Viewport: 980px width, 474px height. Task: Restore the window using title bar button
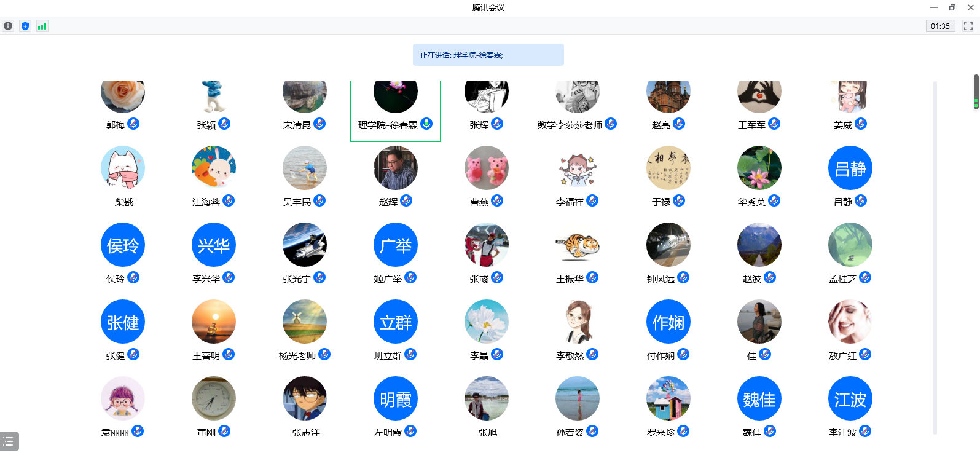[x=952, y=7]
